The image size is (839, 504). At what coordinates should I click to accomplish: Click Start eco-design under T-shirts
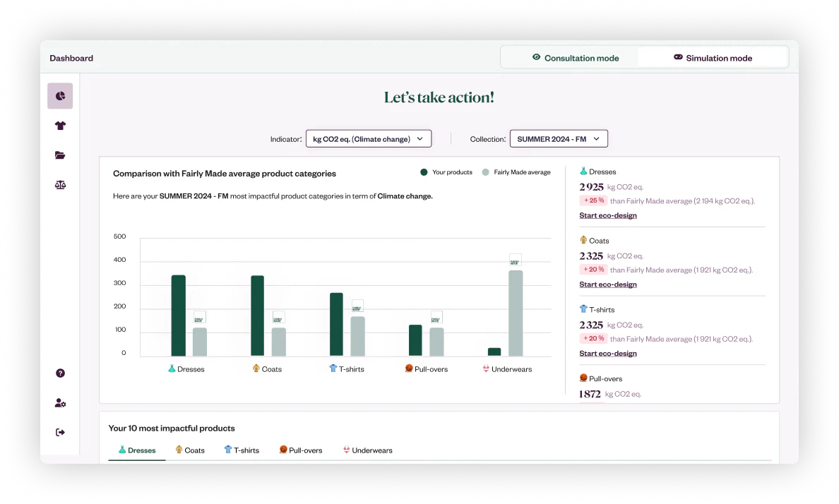(608, 354)
